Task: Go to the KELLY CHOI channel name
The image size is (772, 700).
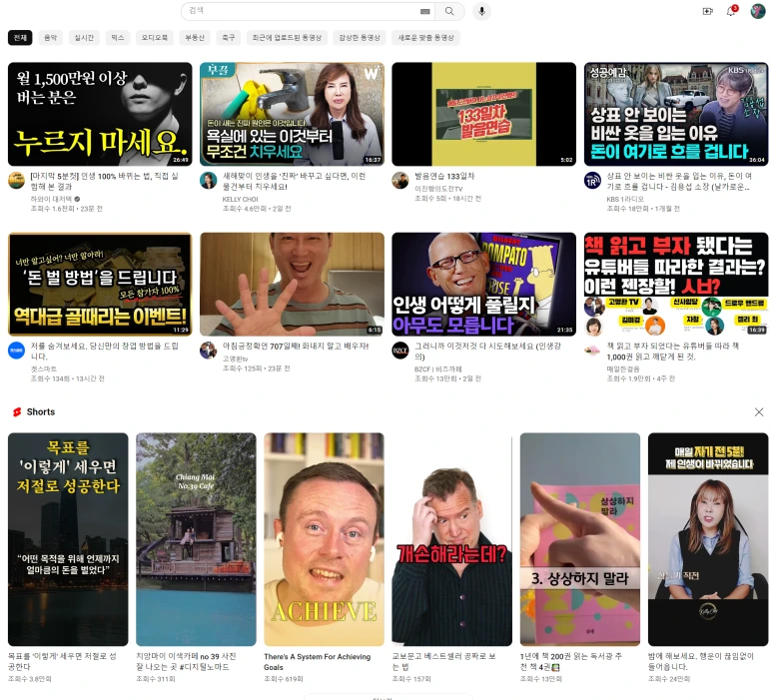Action: pyautogui.click(x=240, y=200)
